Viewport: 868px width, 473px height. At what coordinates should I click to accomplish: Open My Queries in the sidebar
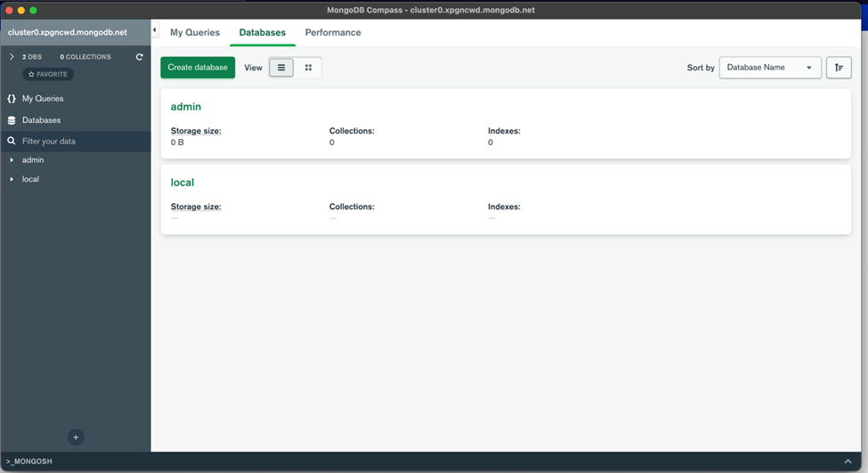pyautogui.click(x=43, y=99)
